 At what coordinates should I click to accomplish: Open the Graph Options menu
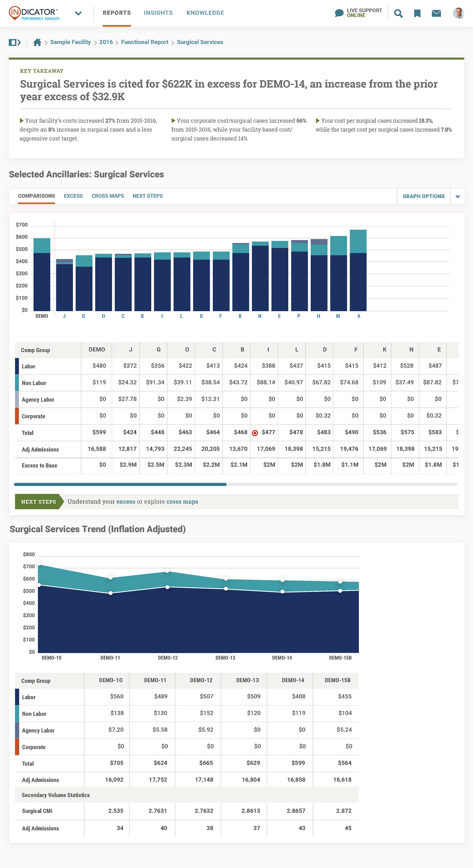pyautogui.click(x=423, y=196)
